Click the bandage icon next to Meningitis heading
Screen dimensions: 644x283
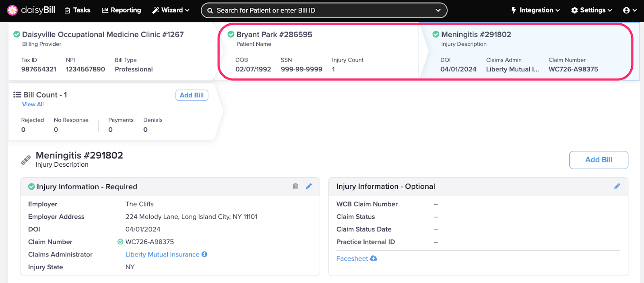[x=26, y=160]
